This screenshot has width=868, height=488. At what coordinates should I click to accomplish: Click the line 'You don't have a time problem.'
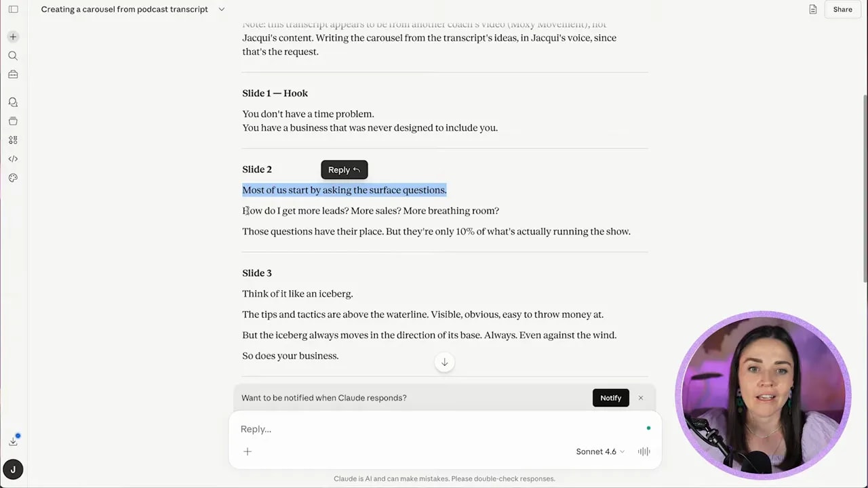[x=308, y=114]
